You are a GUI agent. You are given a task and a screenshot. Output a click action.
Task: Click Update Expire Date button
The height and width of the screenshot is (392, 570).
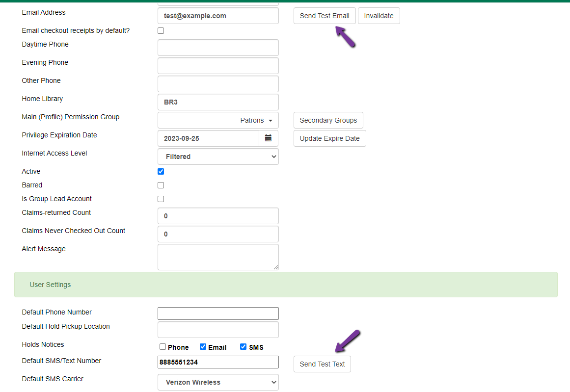(x=330, y=138)
